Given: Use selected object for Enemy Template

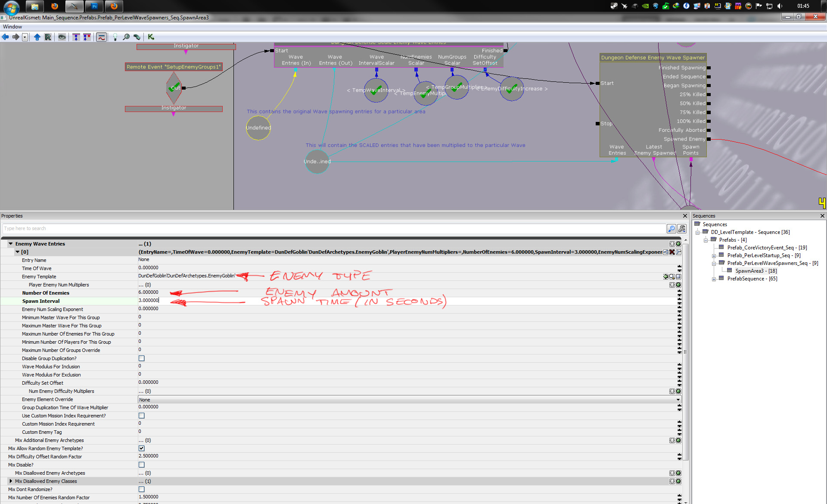Looking at the screenshot, I should tap(666, 277).
